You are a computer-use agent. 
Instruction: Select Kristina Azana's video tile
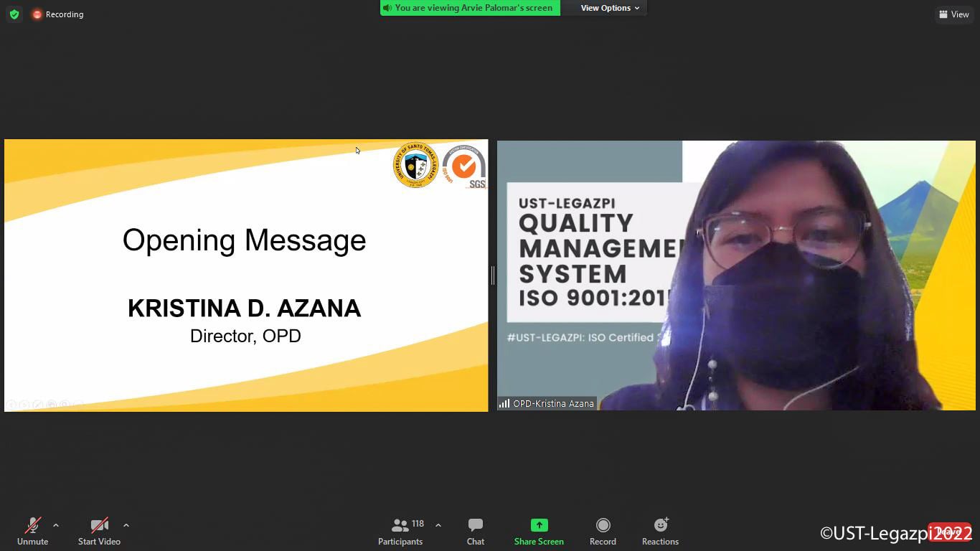tap(736, 275)
